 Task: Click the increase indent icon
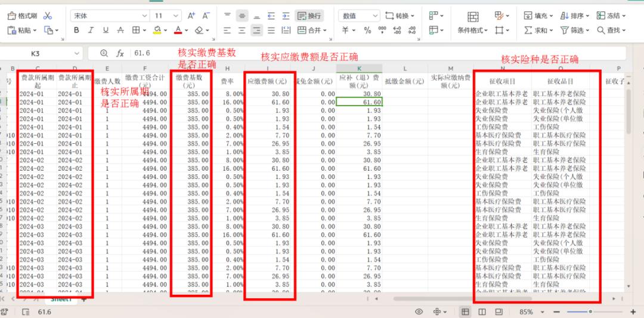click(x=286, y=16)
